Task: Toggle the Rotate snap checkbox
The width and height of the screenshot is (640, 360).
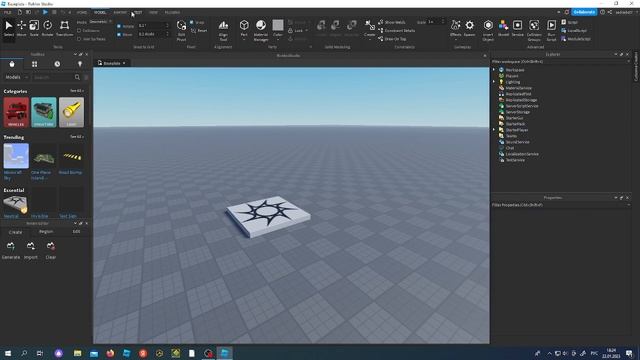Action: [119, 26]
